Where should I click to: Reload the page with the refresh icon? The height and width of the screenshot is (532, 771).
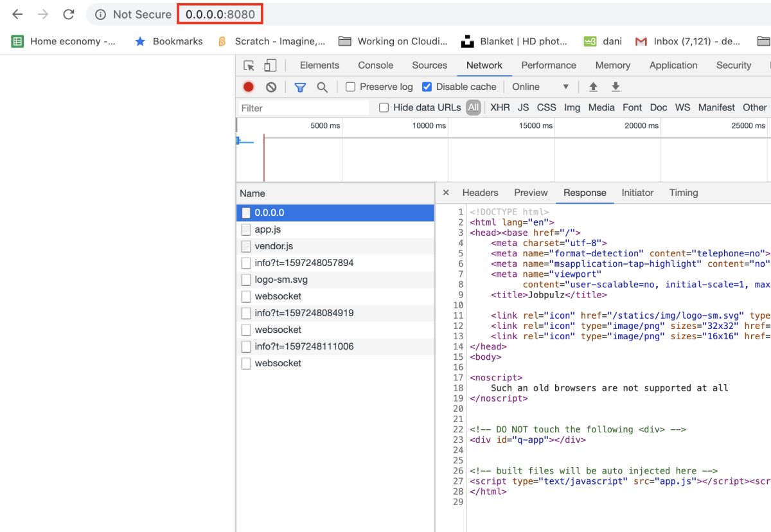click(x=69, y=14)
